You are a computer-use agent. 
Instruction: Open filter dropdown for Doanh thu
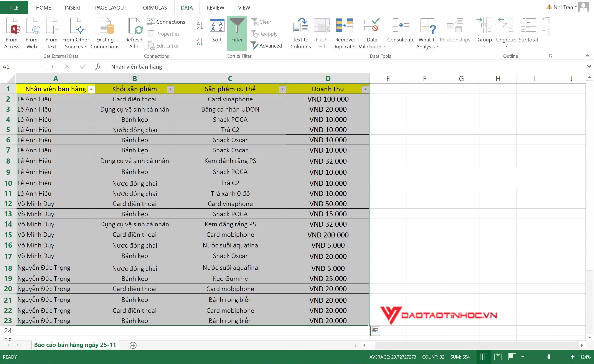[x=365, y=89]
